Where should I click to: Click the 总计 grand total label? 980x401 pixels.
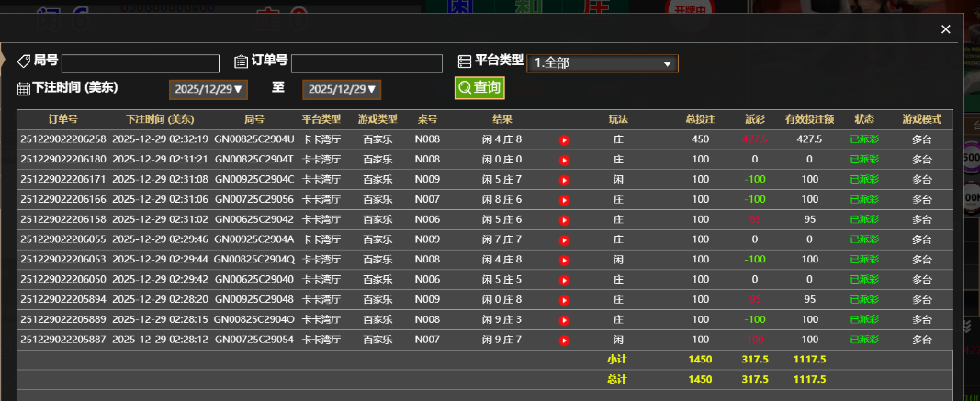point(617,379)
